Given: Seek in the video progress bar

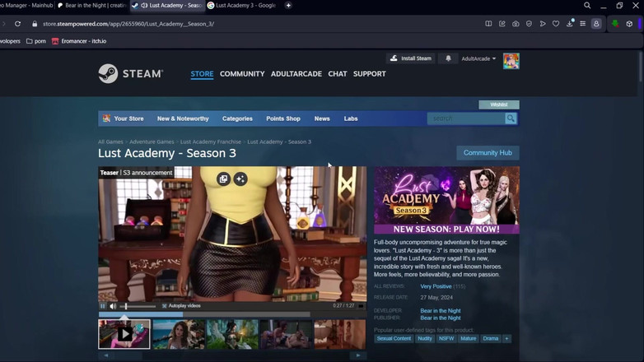Looking at the screenshot, I should point(204,314).
